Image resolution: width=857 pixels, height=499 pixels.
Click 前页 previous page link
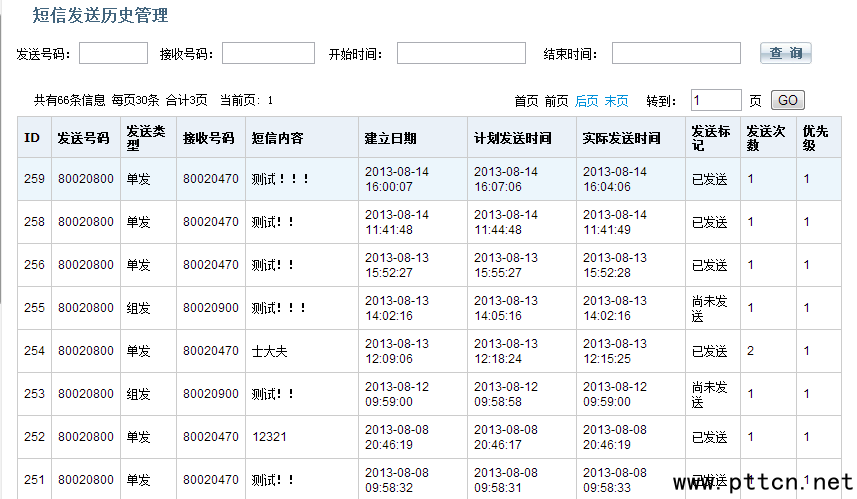pos(556,101)
